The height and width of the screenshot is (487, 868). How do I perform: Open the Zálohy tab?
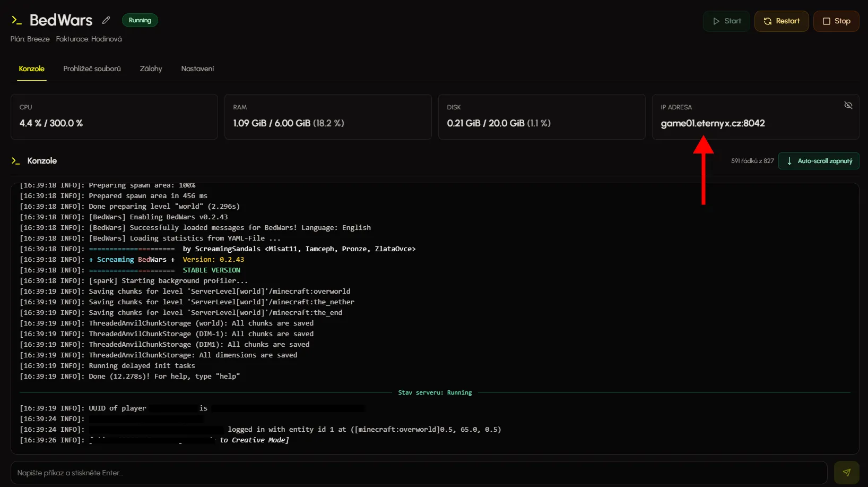pos(151,69)
